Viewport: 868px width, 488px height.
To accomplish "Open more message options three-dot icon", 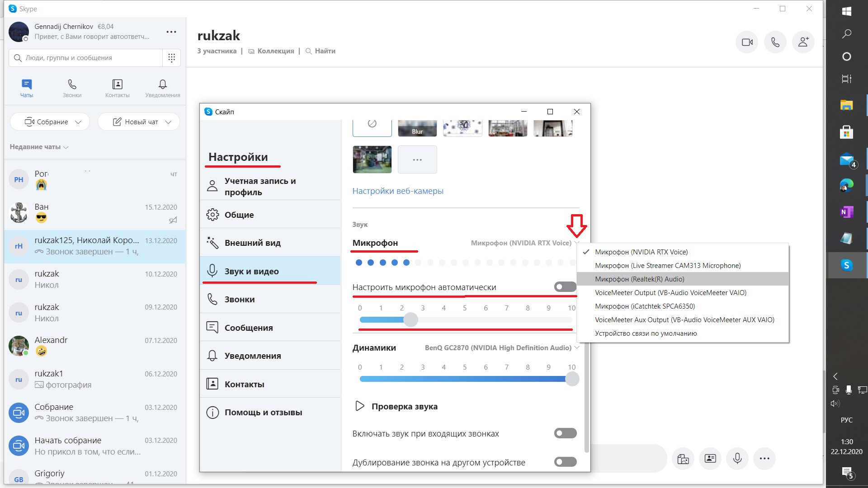I will tap(764, 459).
